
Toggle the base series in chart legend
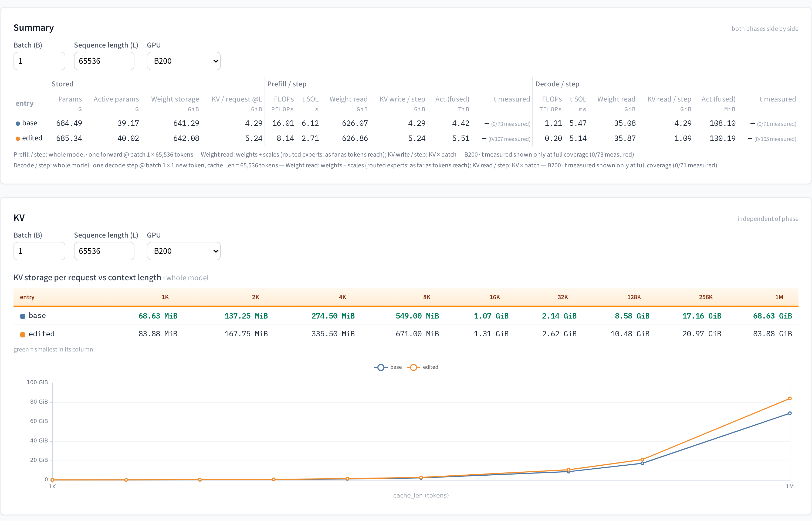click(388, 367)
